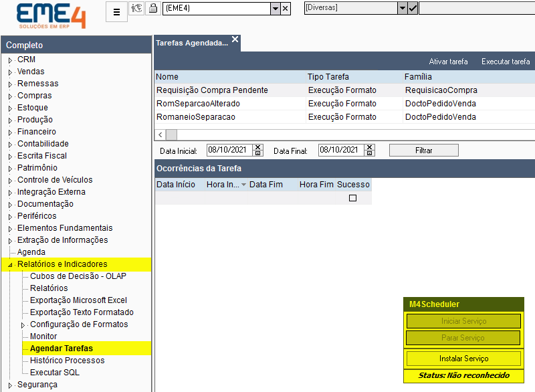Click Ativar tarefa
Screen dimensions: 535x392
click(x=448, y=62)
